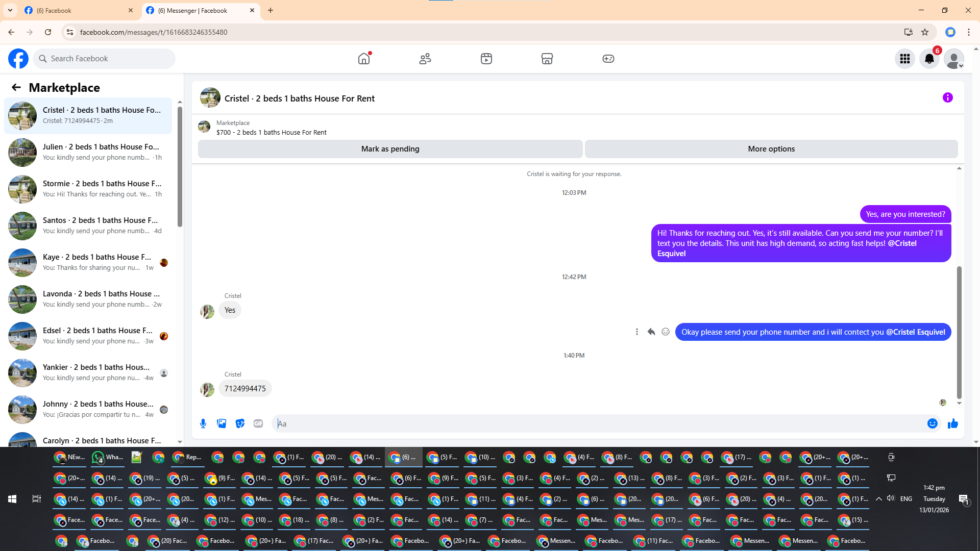
Task: Click the Mark as pending button
Action: (390, 149)
